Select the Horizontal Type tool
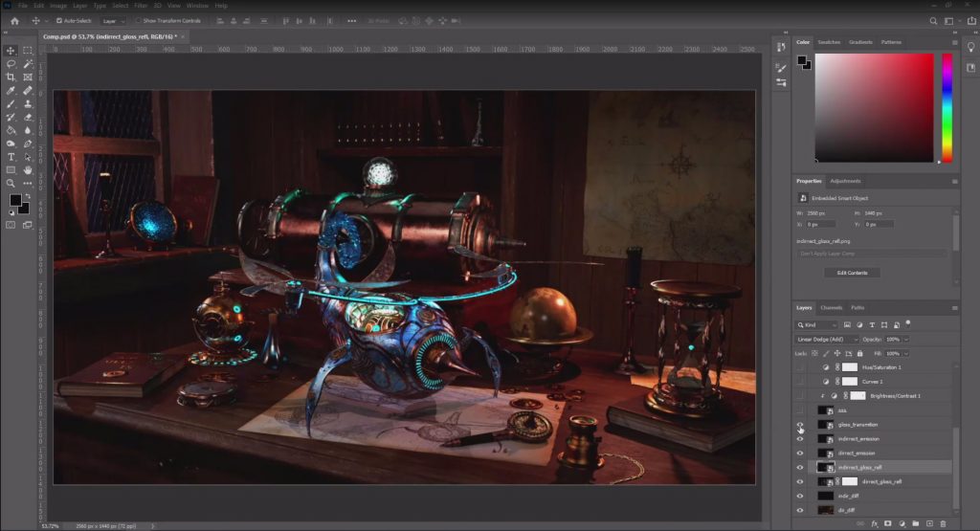Viewport: 980px width, 531px height. pos(11,157)
